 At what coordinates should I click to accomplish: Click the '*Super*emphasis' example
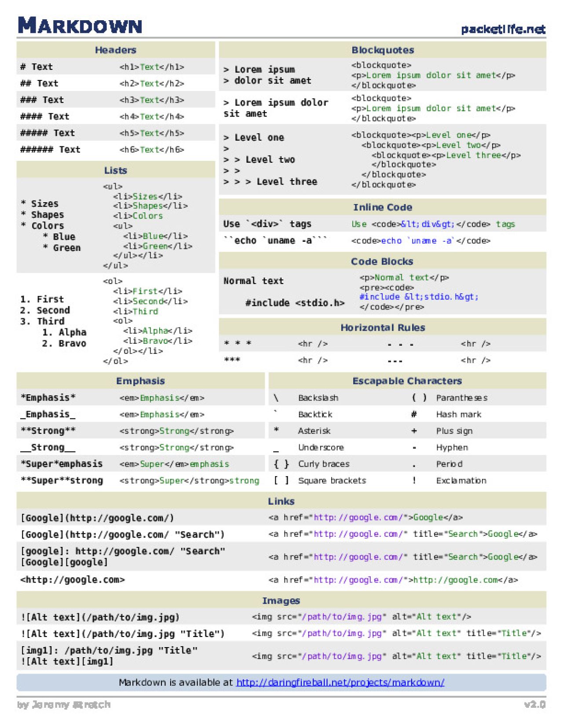(x=62, y=464)
